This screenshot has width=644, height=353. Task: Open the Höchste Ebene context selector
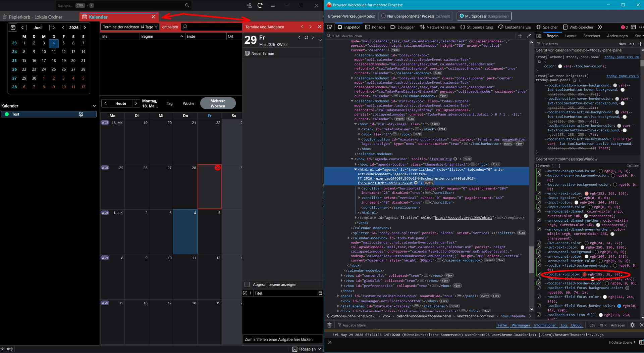coord(622,342)
